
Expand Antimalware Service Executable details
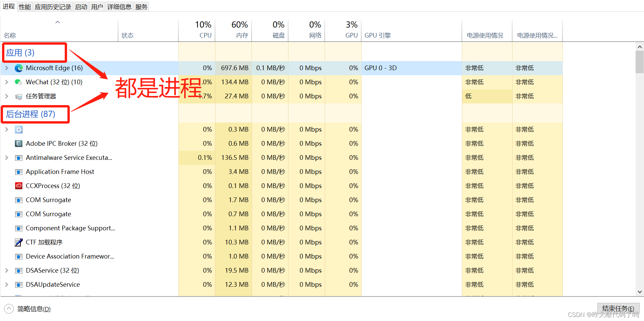point(7,157)
